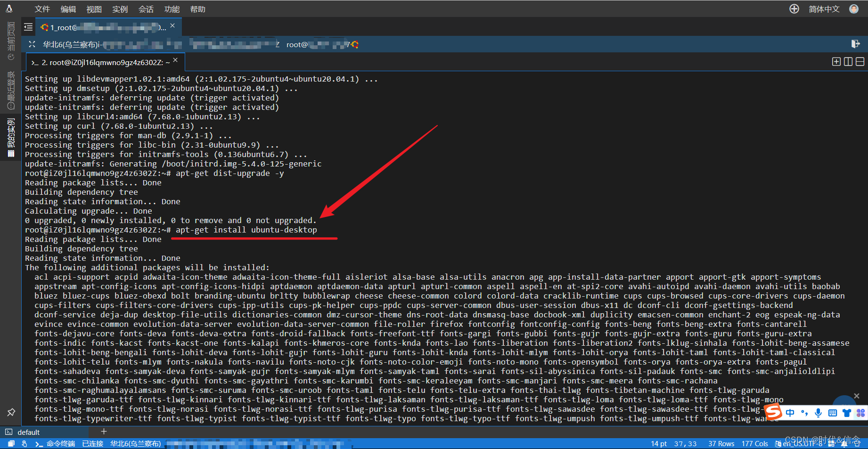This screenshot has height=449, width=868.
Task: Add a new session group with plus
Action: [x=104, y=431]
